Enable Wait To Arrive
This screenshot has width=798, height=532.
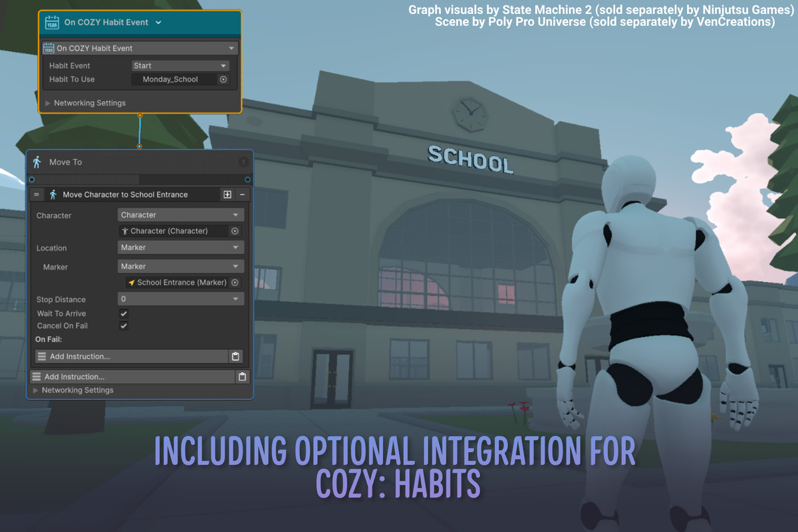click(x=124, y=313)
